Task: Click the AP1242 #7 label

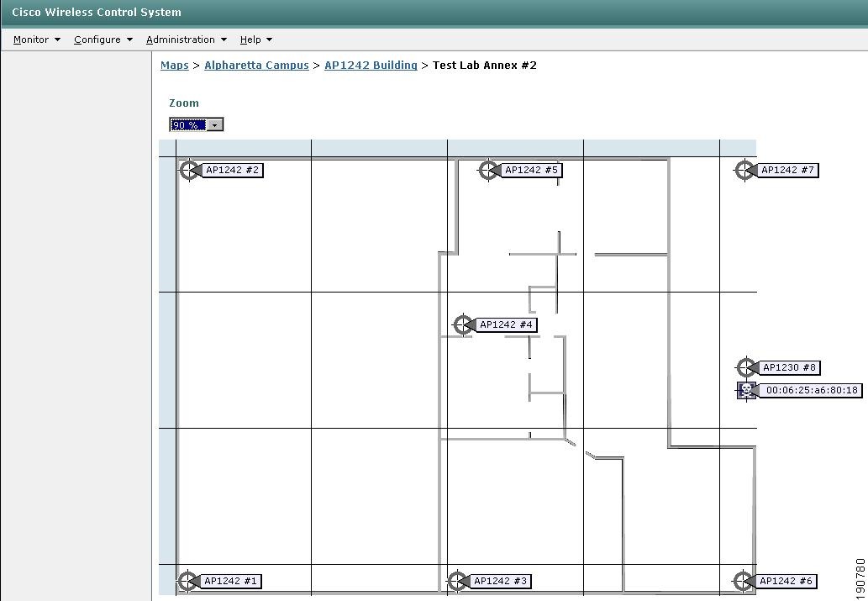Action: click(x=787, y=170)
